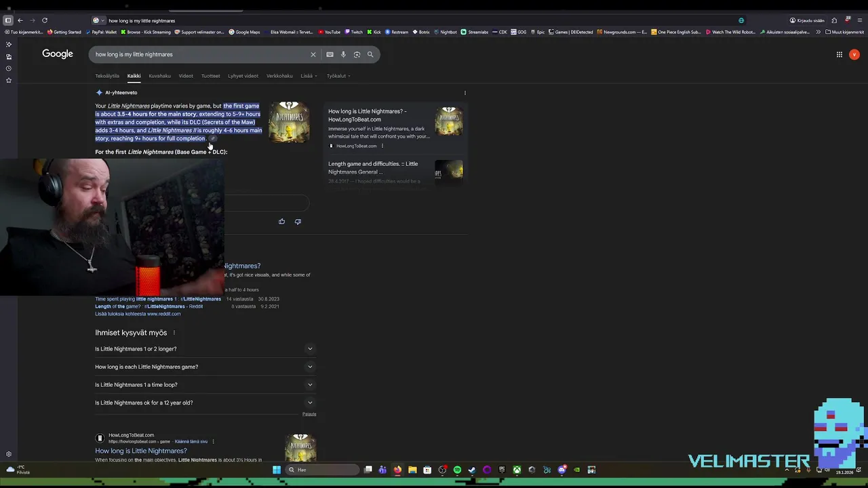Focus the Google search input field
Screen dimensions: 868x488
click(200, 54)
